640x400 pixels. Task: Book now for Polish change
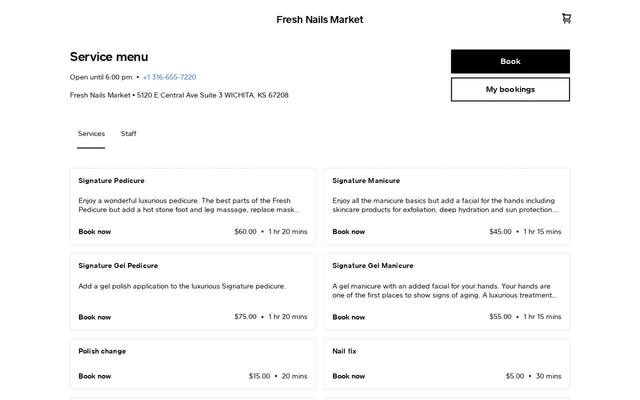[x=95, y=376]
